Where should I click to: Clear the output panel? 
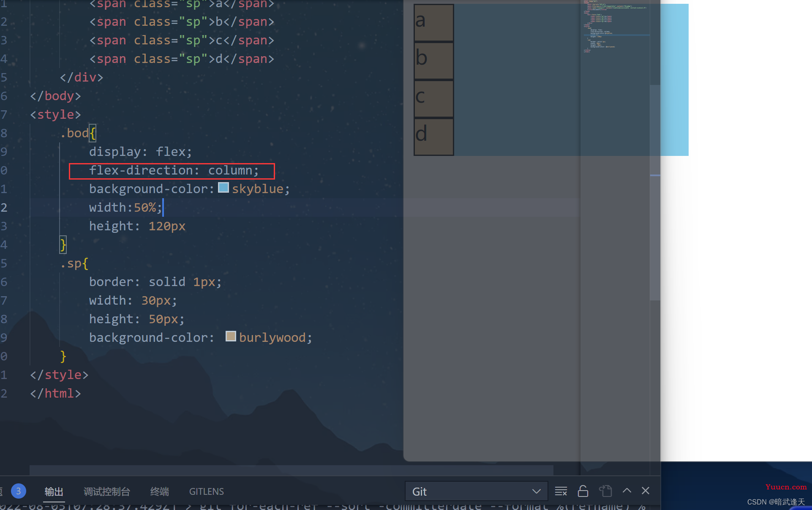coord(561,491)
